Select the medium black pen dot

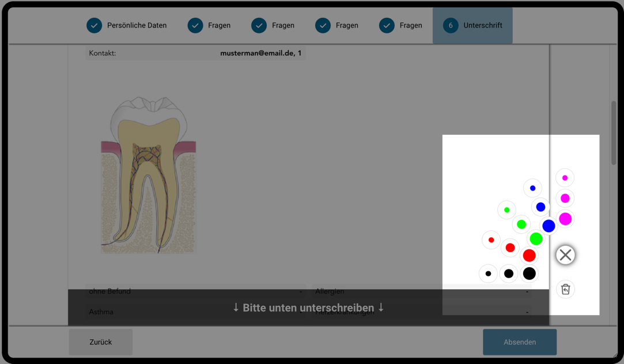coord(509,274)
